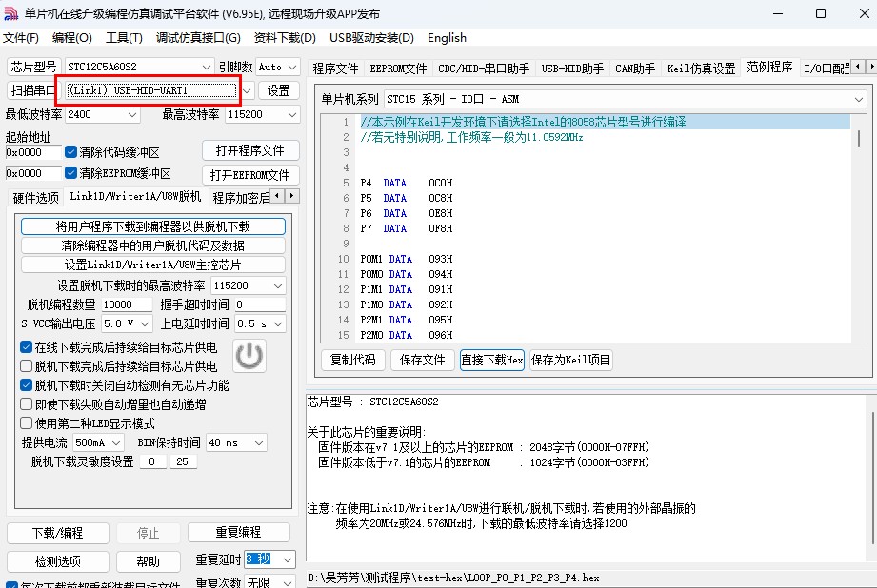Click 将用户程序下载到编程器以供脱机下载

coord(152,226)
